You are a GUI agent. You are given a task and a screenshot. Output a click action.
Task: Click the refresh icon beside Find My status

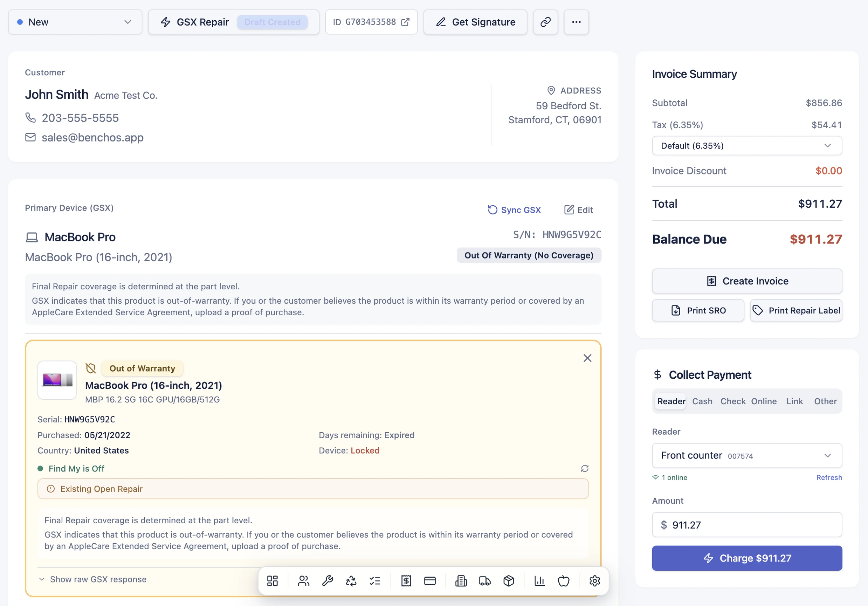click(x=585, y=468)
